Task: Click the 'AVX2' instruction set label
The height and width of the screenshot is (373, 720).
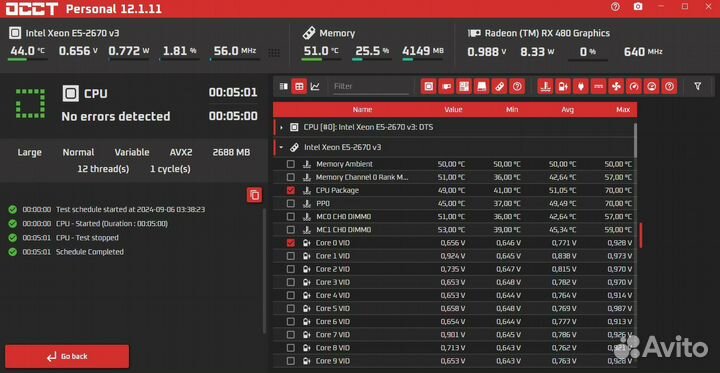Action: (x=181, y=152)
